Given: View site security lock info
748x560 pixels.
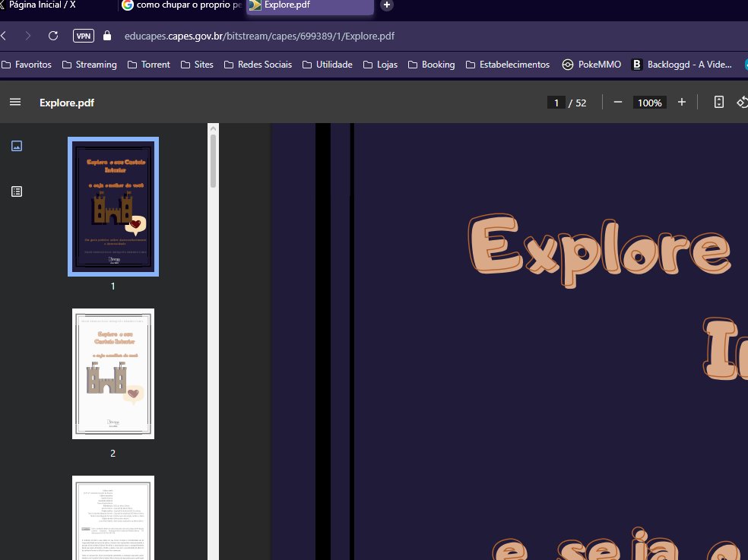Looking at the screenshot, I should pos(107,36).
